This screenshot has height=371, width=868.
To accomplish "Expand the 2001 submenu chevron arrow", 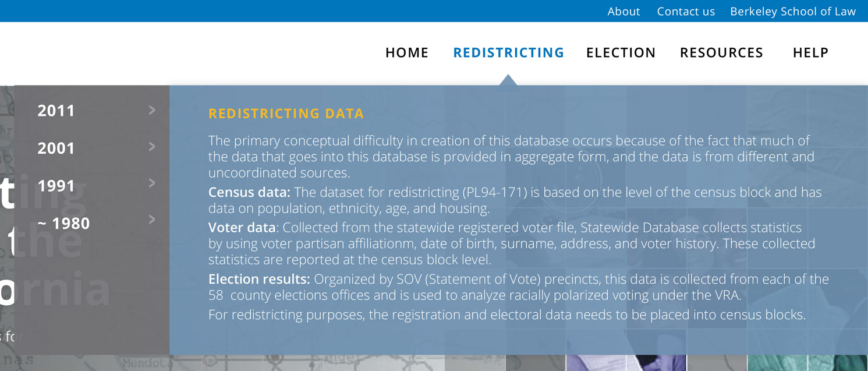I will 152,147.
